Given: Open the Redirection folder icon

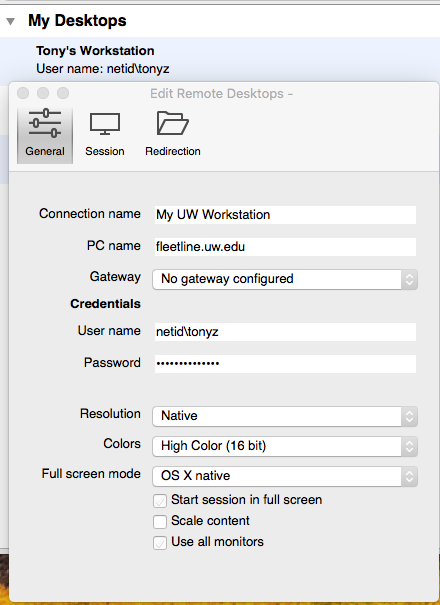Looking at the screenshot, I should (173, 123).
